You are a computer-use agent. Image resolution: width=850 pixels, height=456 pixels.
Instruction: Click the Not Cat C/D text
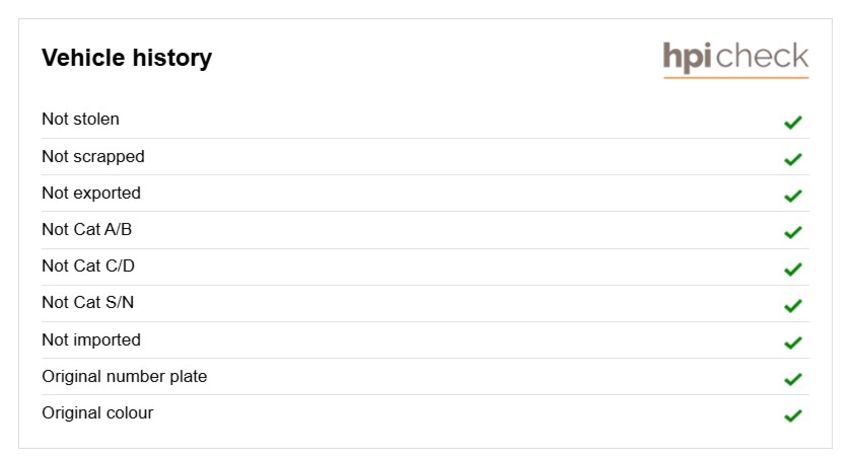click(88, 266)
